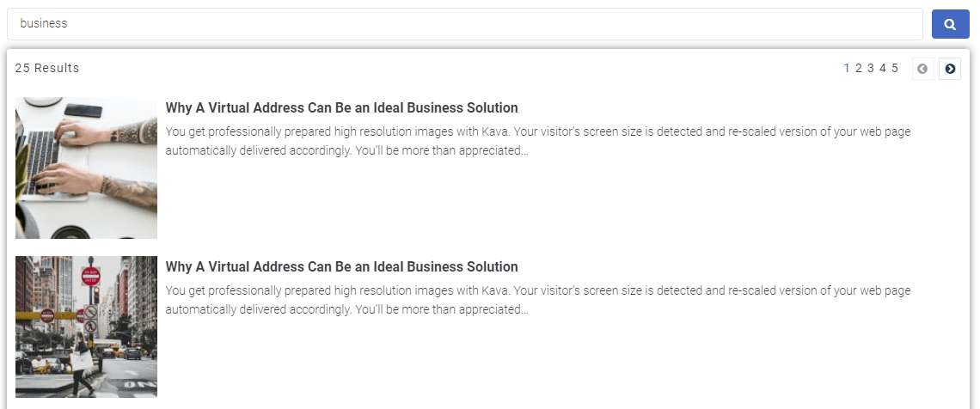Open first 'Why A Virtual Address' title

pyautogui.click(x=342, y=108)
